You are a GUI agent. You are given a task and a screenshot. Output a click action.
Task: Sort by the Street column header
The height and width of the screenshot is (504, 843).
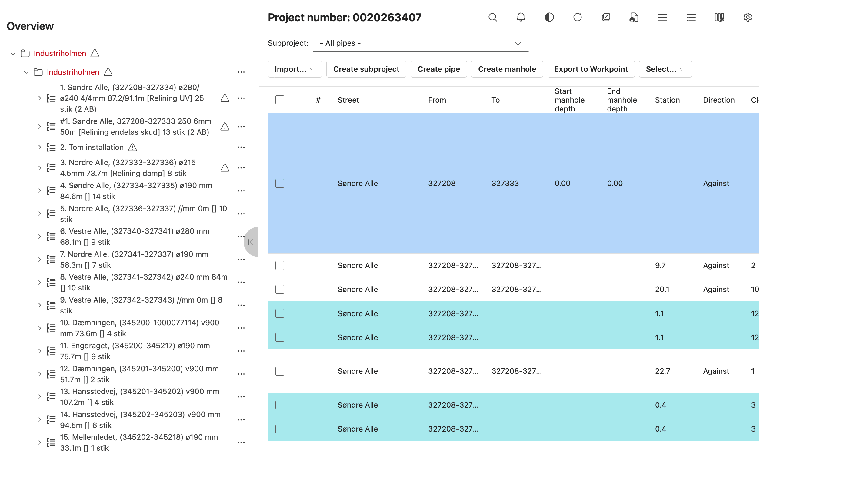click(x=348, y=100)
